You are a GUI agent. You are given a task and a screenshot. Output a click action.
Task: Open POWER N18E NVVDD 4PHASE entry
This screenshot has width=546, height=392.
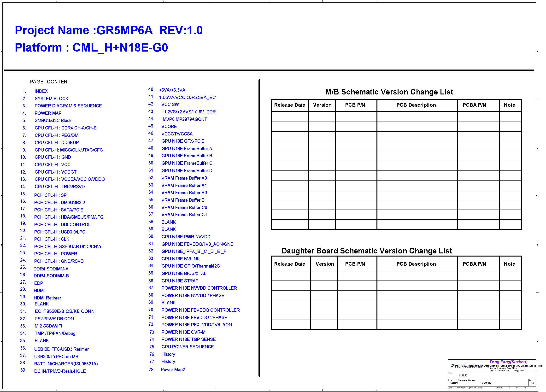click(193, 296)
